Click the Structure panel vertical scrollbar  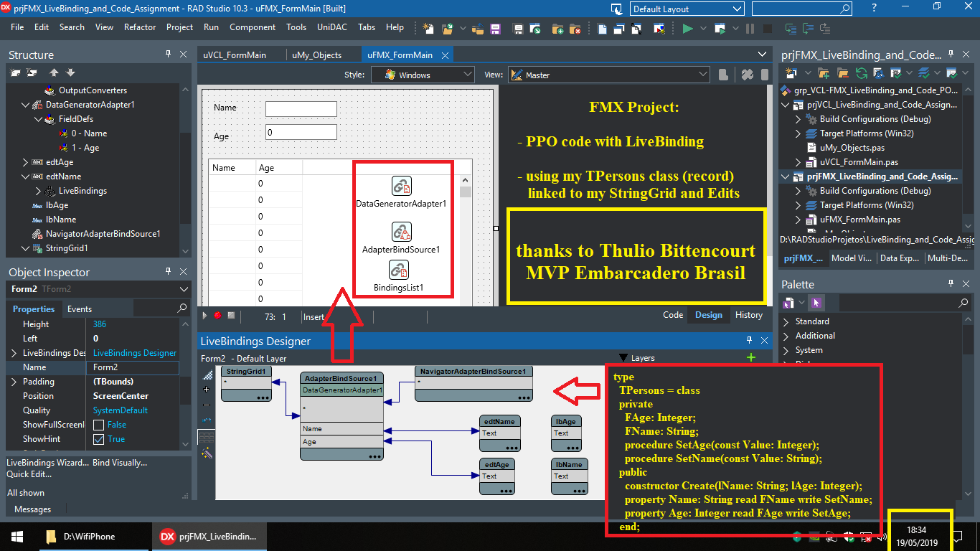186,169
